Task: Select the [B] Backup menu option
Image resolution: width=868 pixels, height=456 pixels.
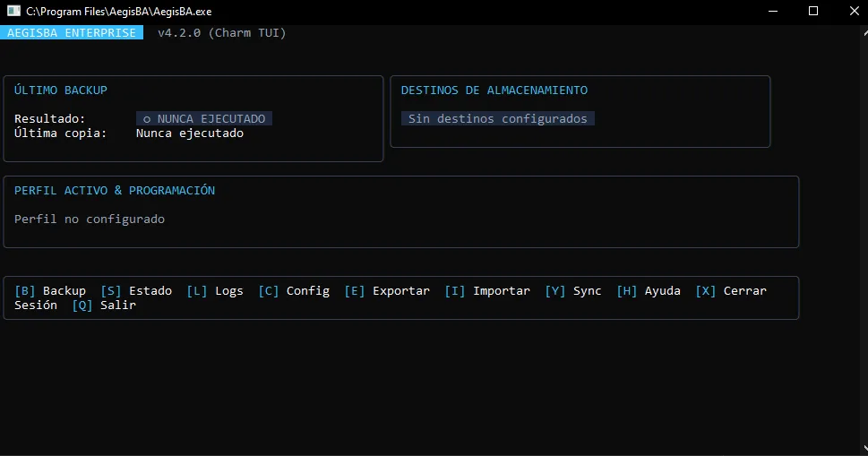Action: (x=50, y=290)
